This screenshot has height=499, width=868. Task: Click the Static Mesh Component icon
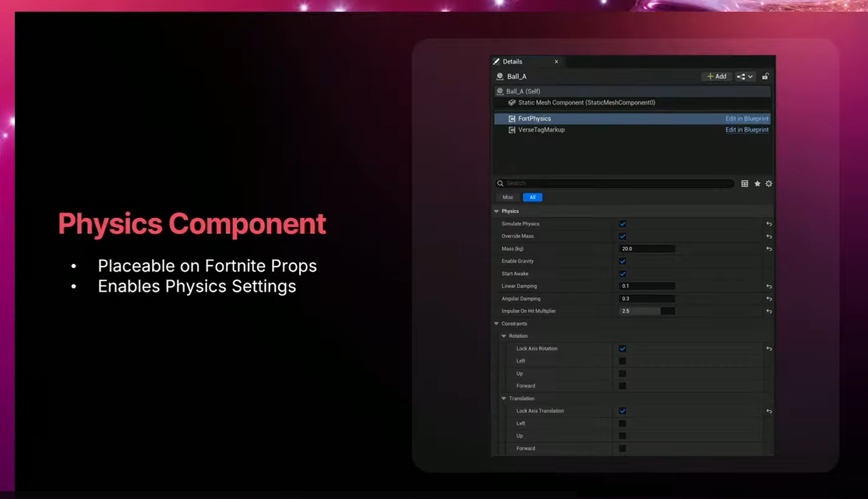pyautogui.click(x=512, y=102)
